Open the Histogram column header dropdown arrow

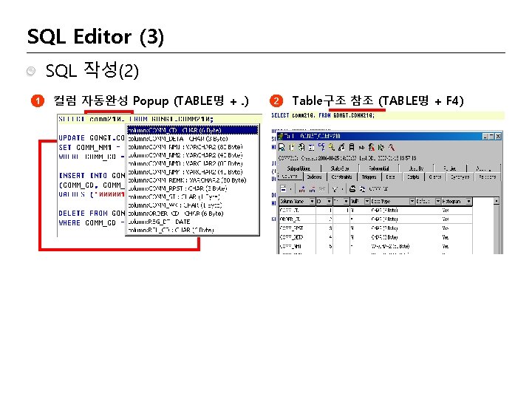tap(468, 201)
